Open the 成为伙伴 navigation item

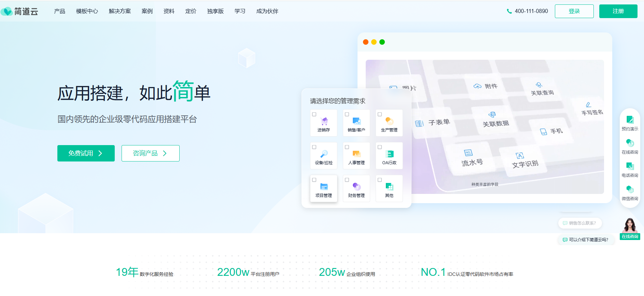(x=267, y=11)
